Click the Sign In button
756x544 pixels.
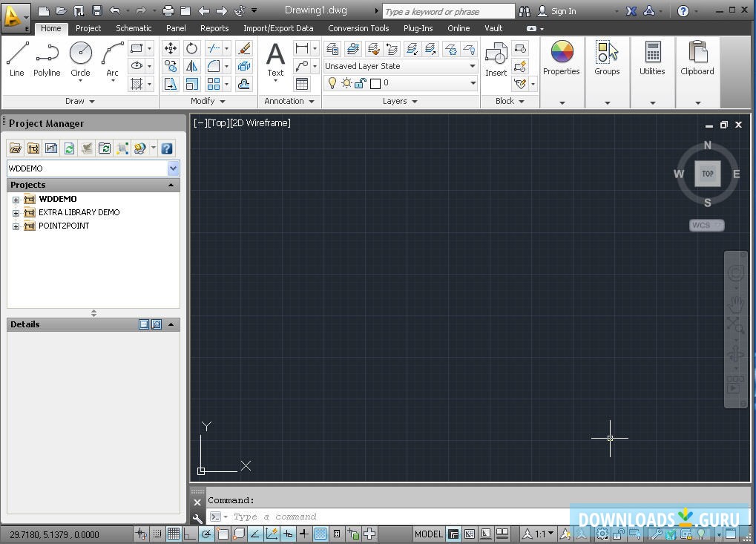[x=564, y=10]
